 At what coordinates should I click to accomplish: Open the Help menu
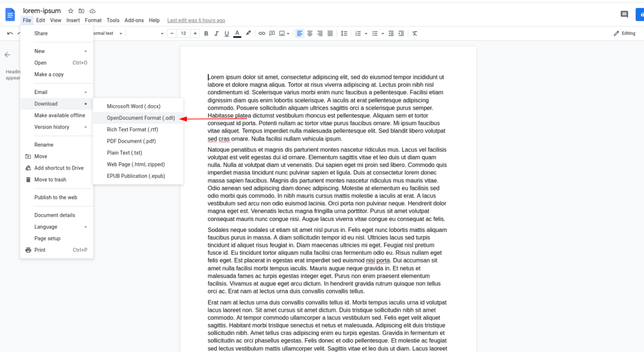pyautogui.click(x=154, y=20)
